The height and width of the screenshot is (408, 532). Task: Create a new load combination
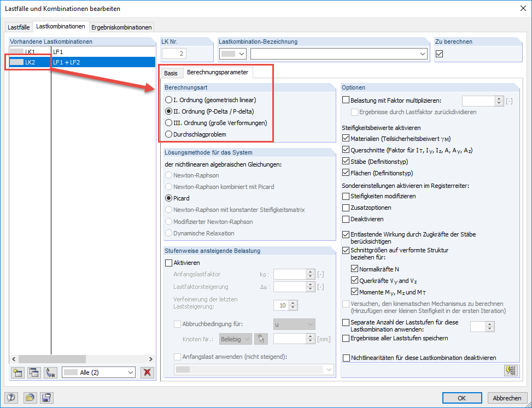[x=17, y=372]
